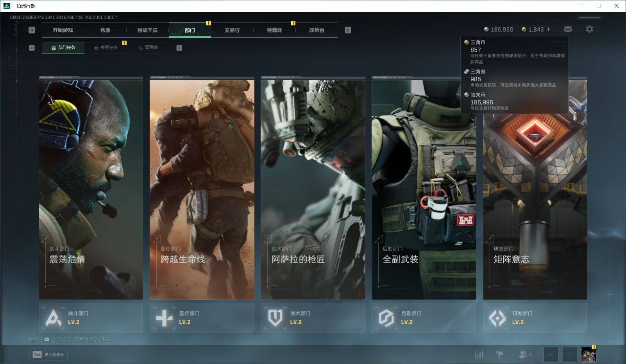The image size is (626, 364).
Task: Click the expand icon on 矩阵意志 card
Action: tap(489, 238)
